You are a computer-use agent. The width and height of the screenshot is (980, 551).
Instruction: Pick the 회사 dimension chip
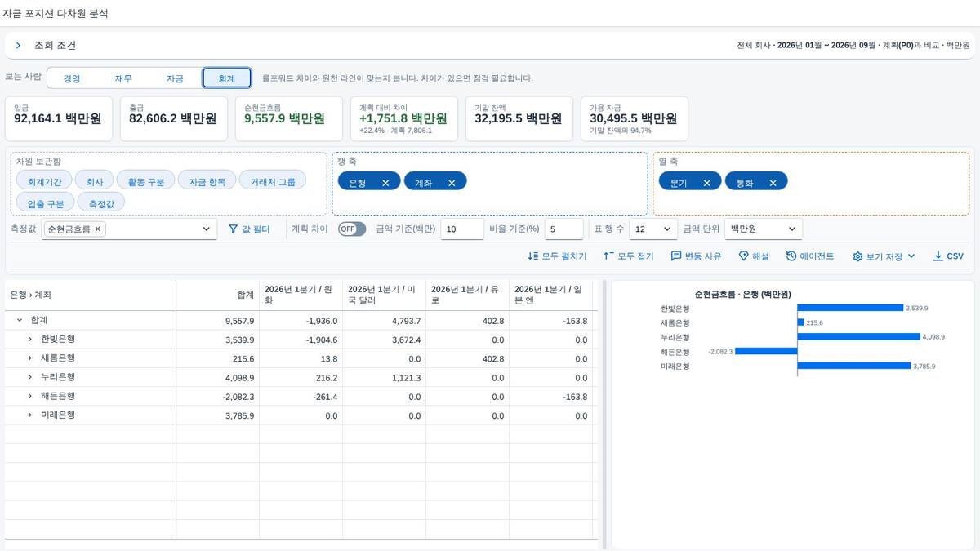click(x=95, y=180)
